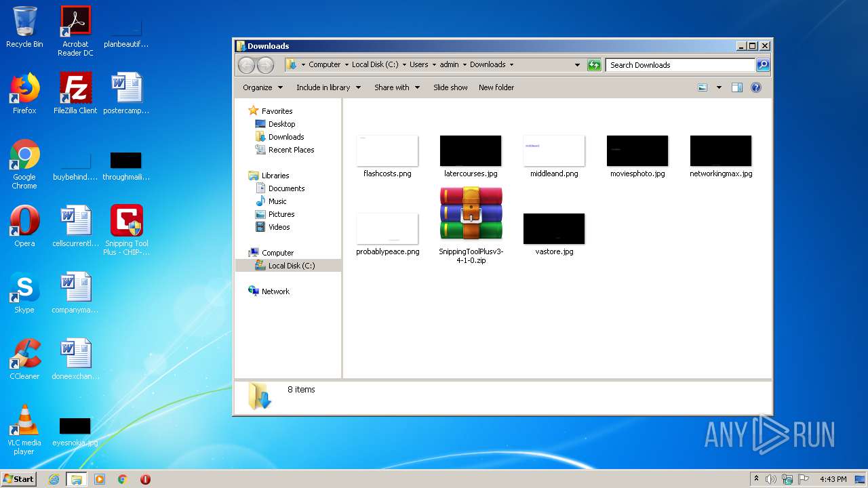868x488 pixels.
Task: Select the Opera desktop shortcut
Action: click(x=24, y=226)
